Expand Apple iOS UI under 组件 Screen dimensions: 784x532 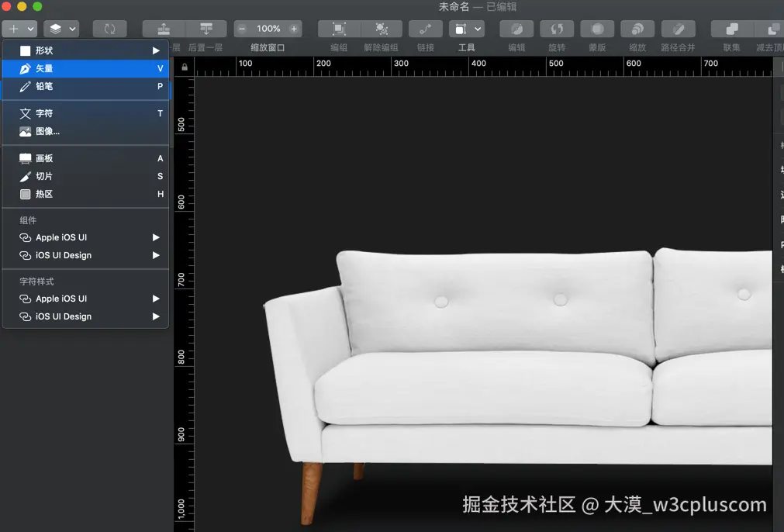point(85,237)
